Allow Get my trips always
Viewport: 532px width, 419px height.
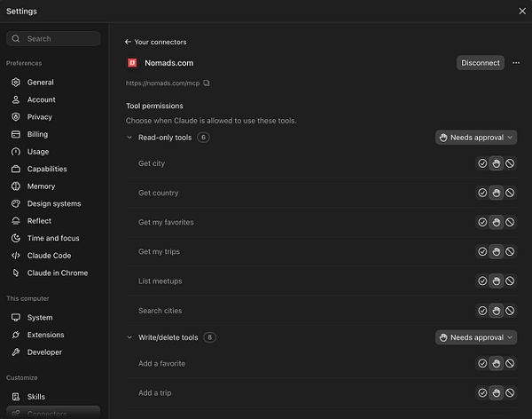(482, 251)
